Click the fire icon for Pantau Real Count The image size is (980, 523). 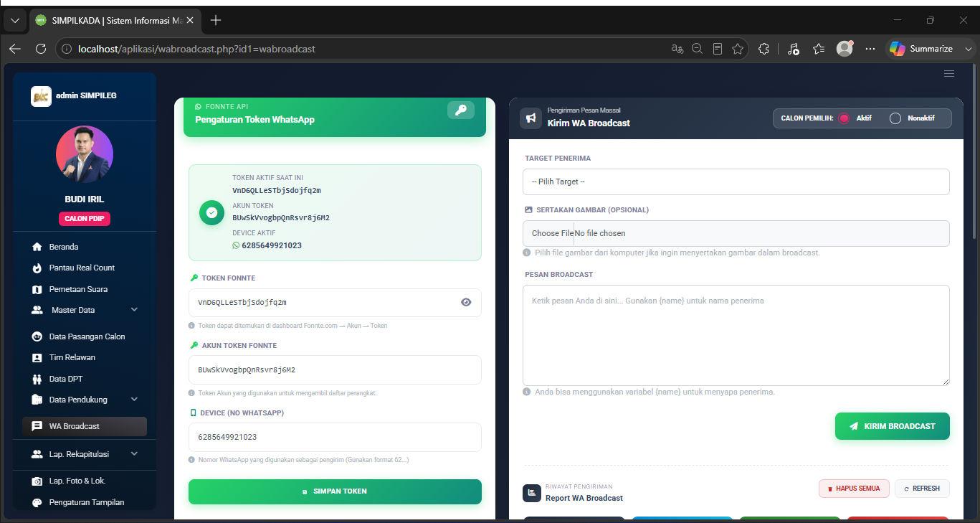37,268
